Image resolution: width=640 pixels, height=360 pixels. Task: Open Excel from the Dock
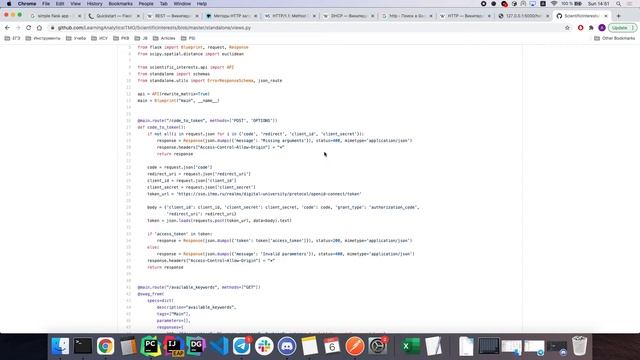tap(410, 346)
